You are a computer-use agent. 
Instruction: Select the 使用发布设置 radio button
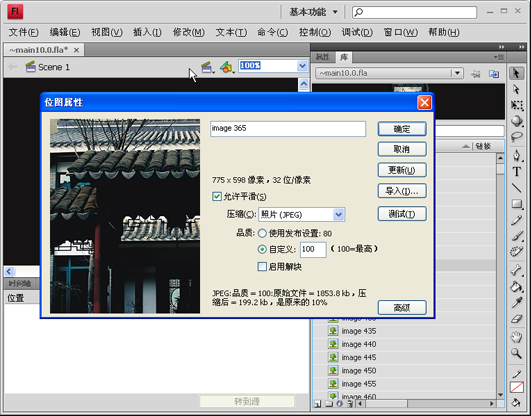[262, 233]
